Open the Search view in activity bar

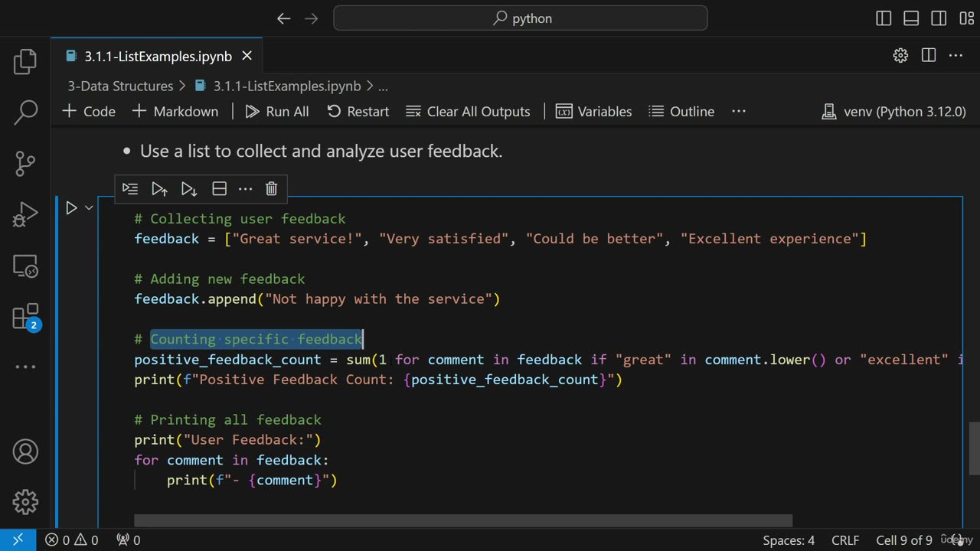(x=25, y=112)
